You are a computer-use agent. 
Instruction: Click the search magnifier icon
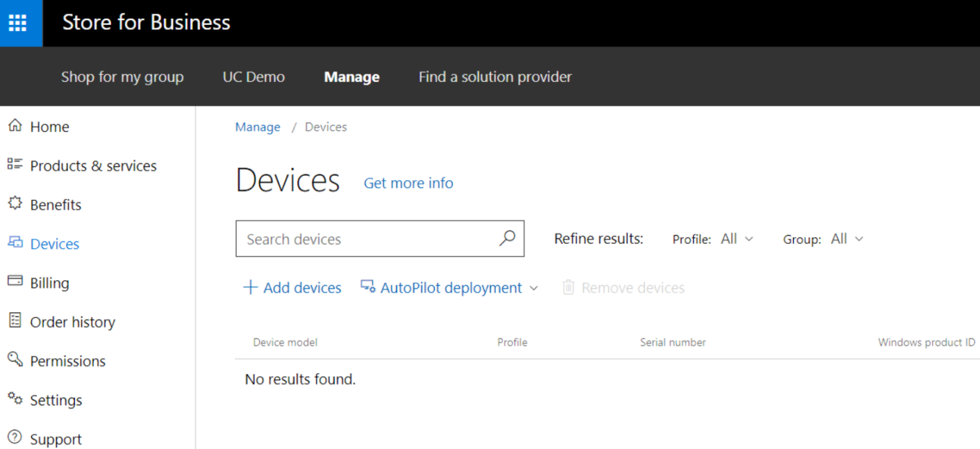pos(507,238)
